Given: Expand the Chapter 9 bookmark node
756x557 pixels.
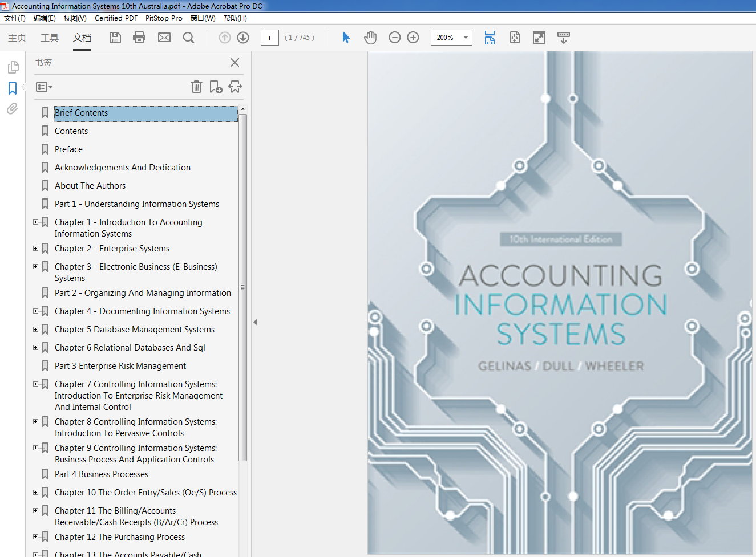Looking at the screenshot, I should (36, 448).
